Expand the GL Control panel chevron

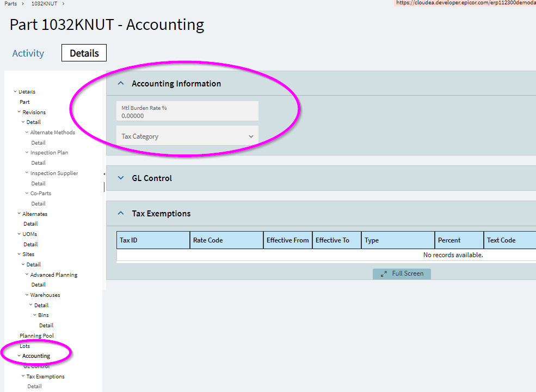coord(121,178)
